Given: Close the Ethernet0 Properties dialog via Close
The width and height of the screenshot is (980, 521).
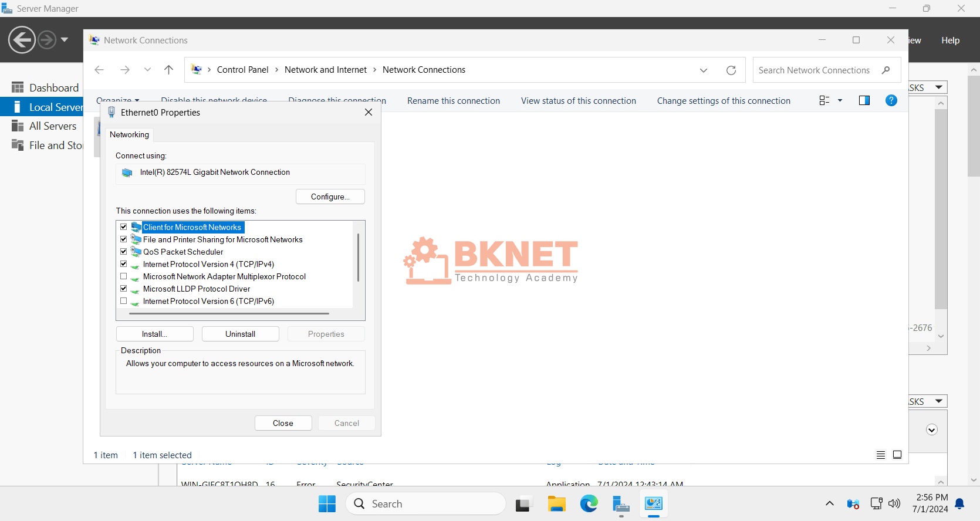Looking at the screenshot, I should 283,423.
